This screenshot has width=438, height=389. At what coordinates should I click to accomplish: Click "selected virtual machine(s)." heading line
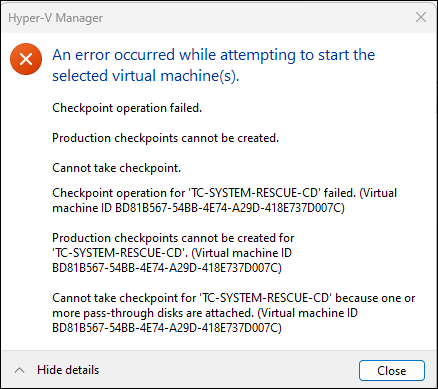[x=146, y=76]
